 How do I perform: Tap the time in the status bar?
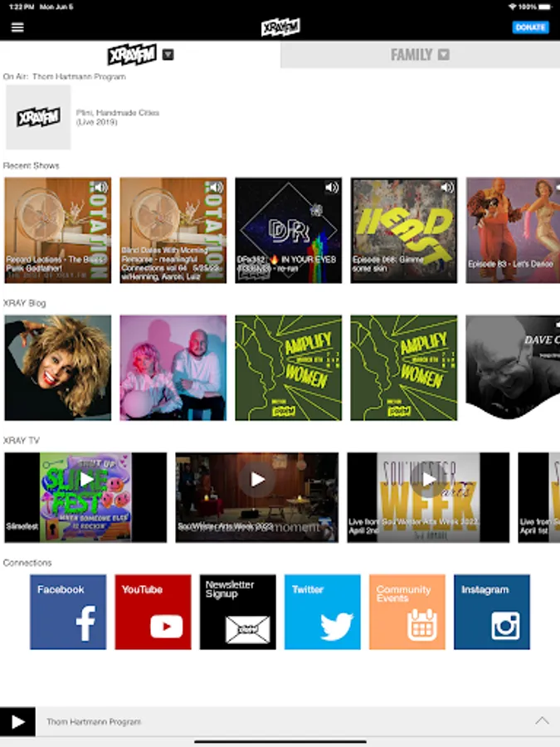click(x=21, y=7)
